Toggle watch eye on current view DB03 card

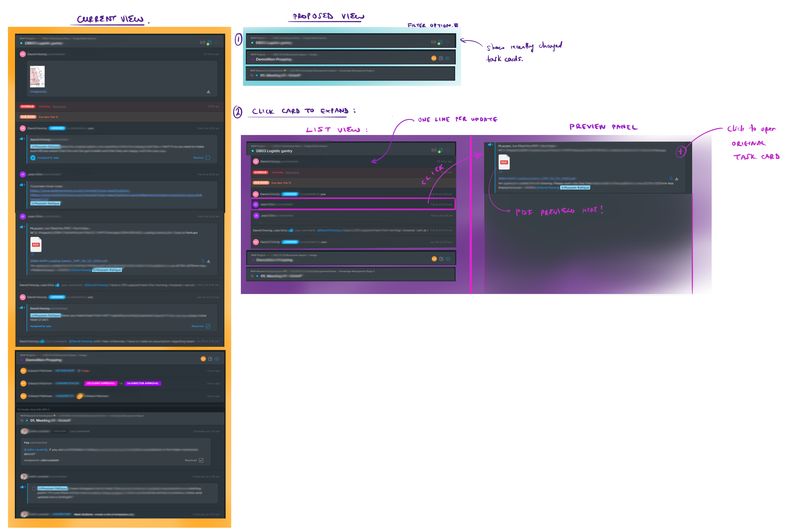(x=216, y=42)
